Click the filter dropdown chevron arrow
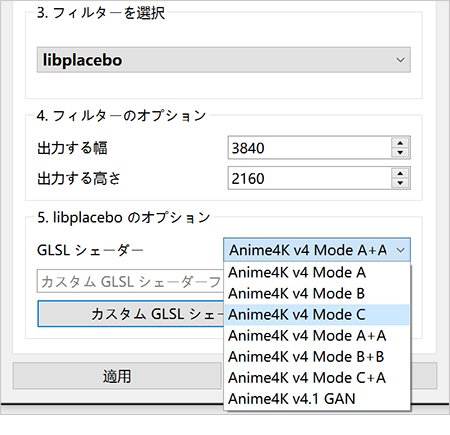This screenshot has width=450, height=435. (x=400, y=60)
